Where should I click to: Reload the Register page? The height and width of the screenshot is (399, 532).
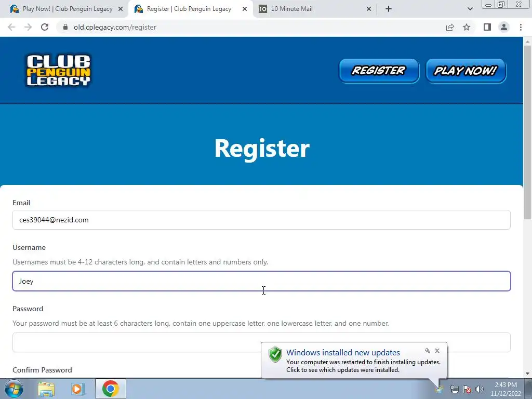pos(45,27)
